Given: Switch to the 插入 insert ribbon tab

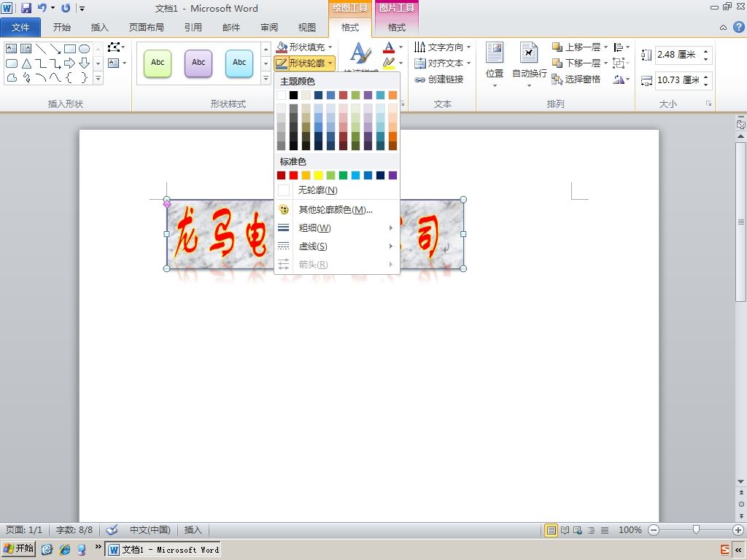Looking at the screenshot, I should click(x=99, y=28).
